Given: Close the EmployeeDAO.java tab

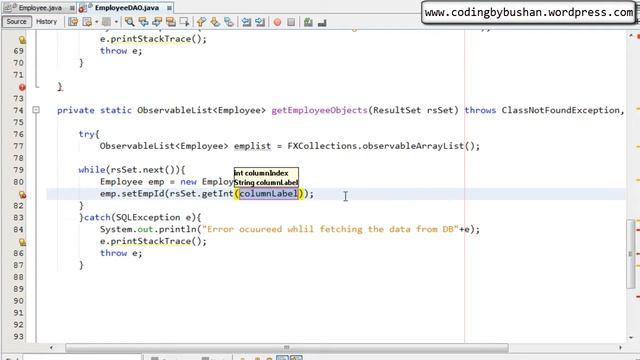Looking at the screenshot, I should pos(169,8).
